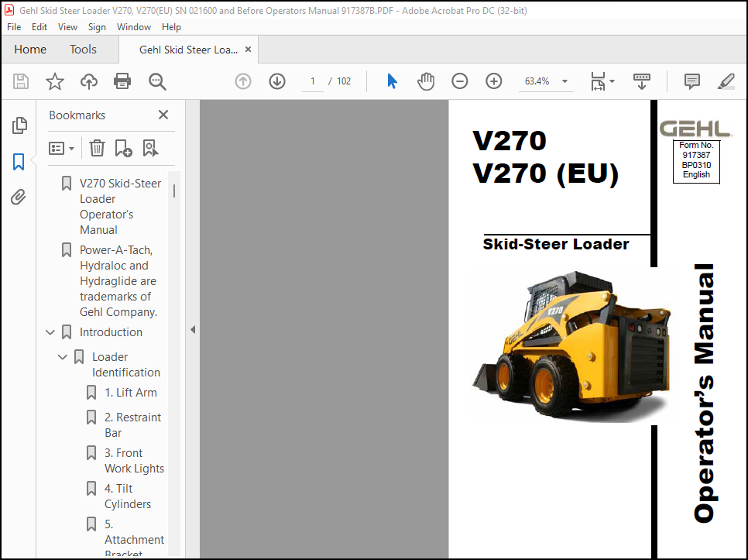Click the Form No. 917387 box
The width and height of the screenshot is (748, 560).
coord(696,161)
